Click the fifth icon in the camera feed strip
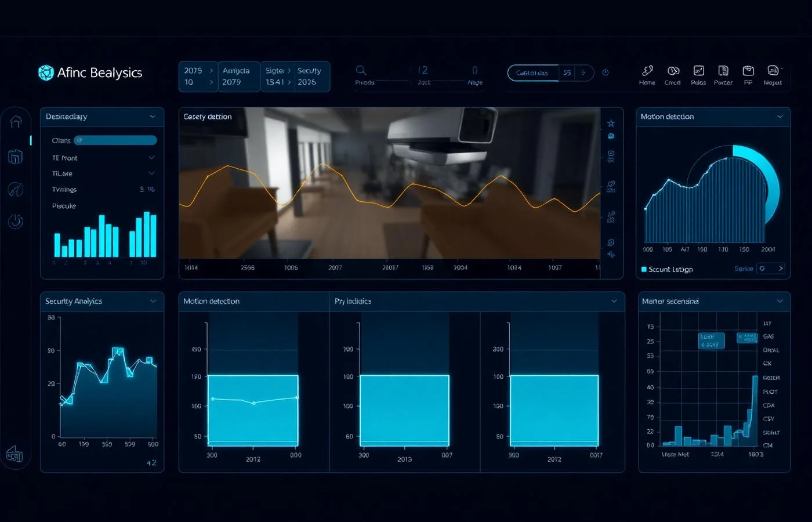812x522 pixels. (611, 217)
